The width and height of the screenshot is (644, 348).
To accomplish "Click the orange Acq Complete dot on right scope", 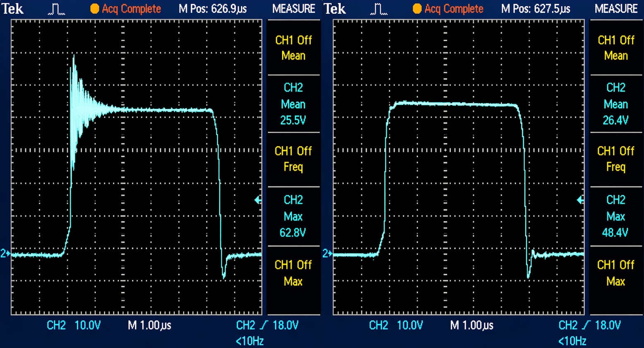I will (x=418, y=9).
